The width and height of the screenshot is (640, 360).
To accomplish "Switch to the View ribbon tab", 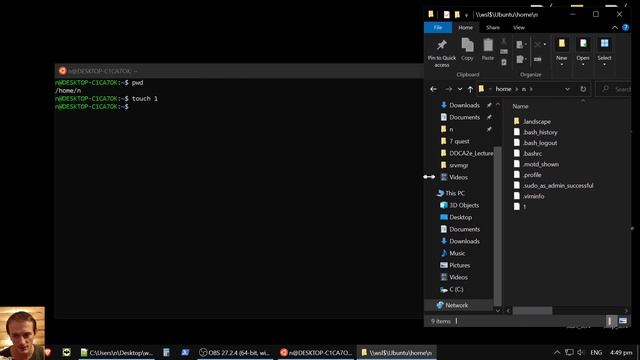I will pos(519,27).
